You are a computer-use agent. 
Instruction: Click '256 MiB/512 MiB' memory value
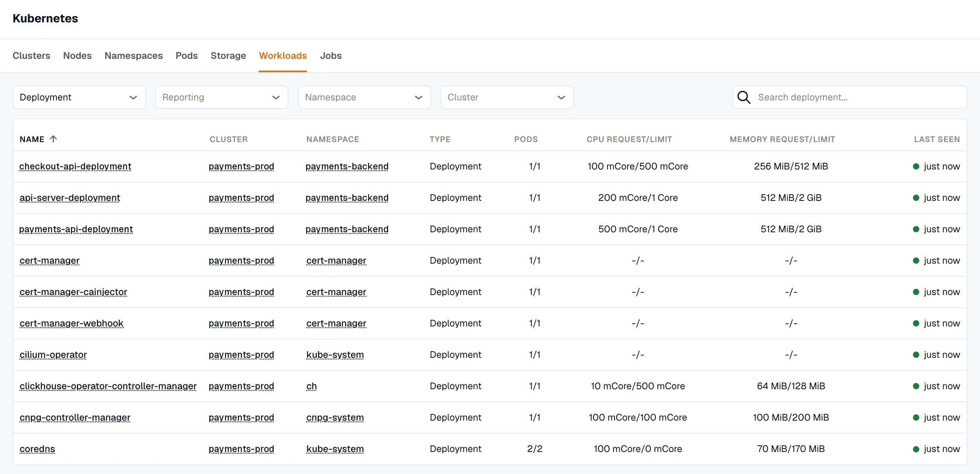791,166
